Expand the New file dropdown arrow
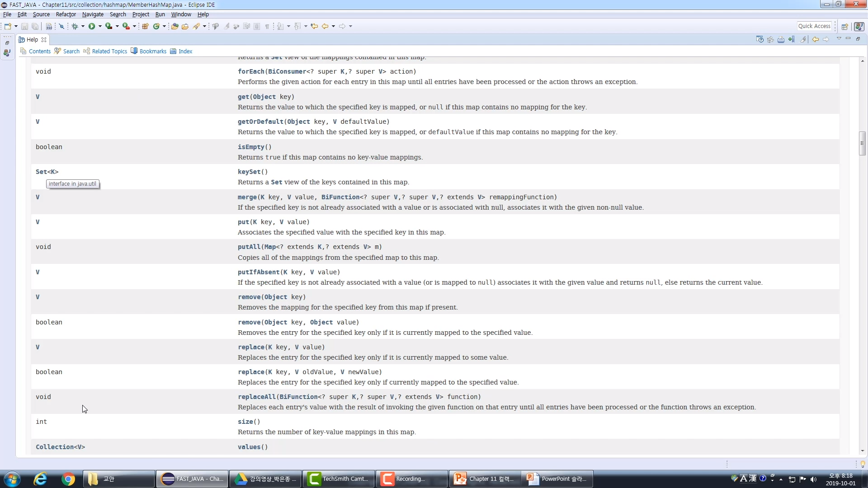 16,26
